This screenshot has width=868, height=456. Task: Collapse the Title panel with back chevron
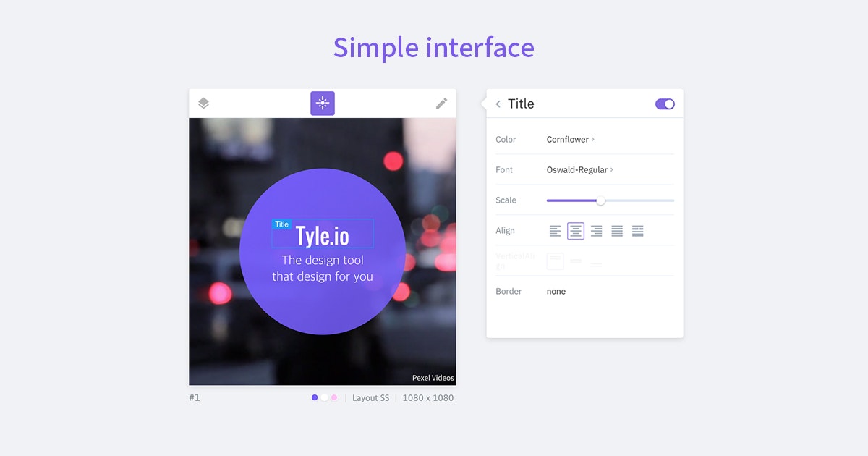[x=498, y=104]
